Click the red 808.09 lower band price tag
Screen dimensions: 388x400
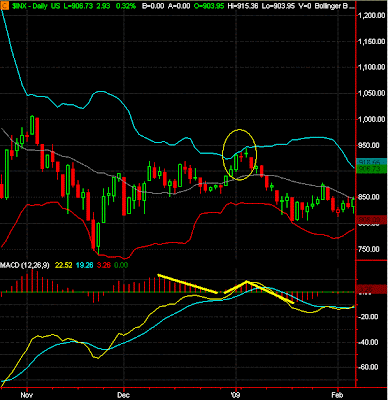(372, 220)
